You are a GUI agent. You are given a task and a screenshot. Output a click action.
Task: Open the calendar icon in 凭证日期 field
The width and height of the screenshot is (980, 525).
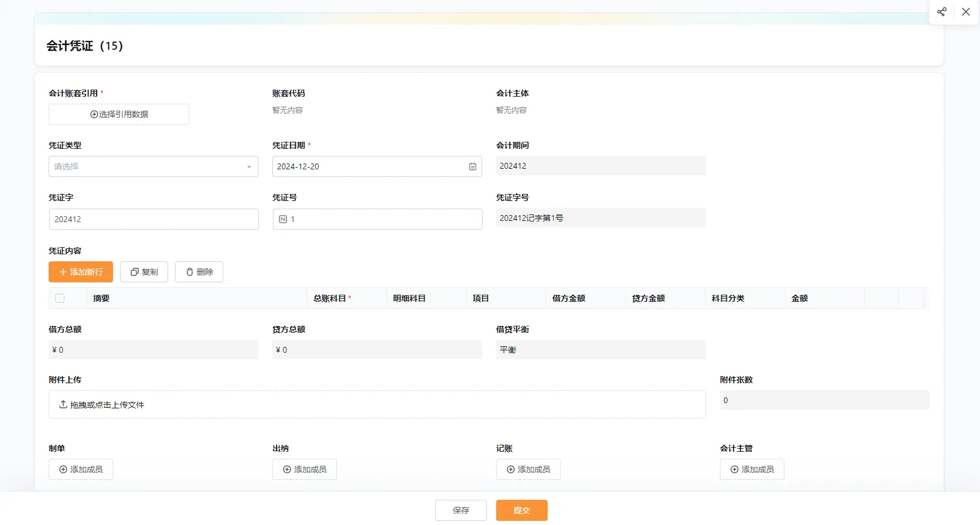[x=472, y=167]
